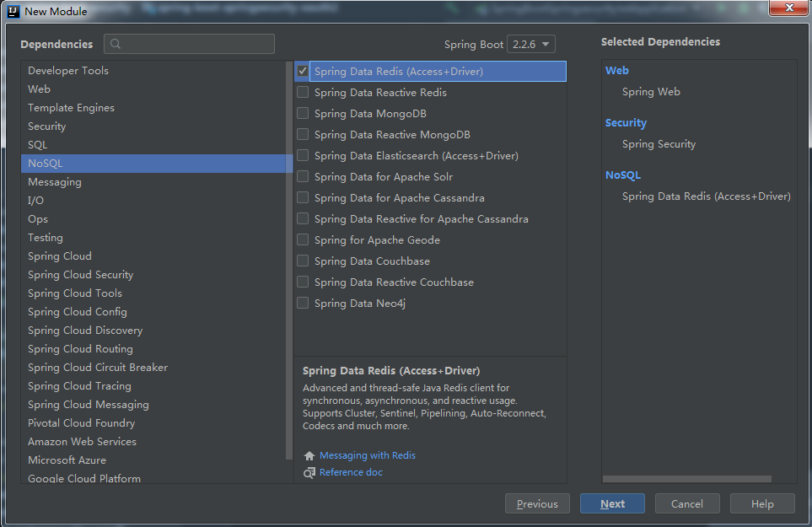Check Spring Data Neo4j option

click(303, 304)
